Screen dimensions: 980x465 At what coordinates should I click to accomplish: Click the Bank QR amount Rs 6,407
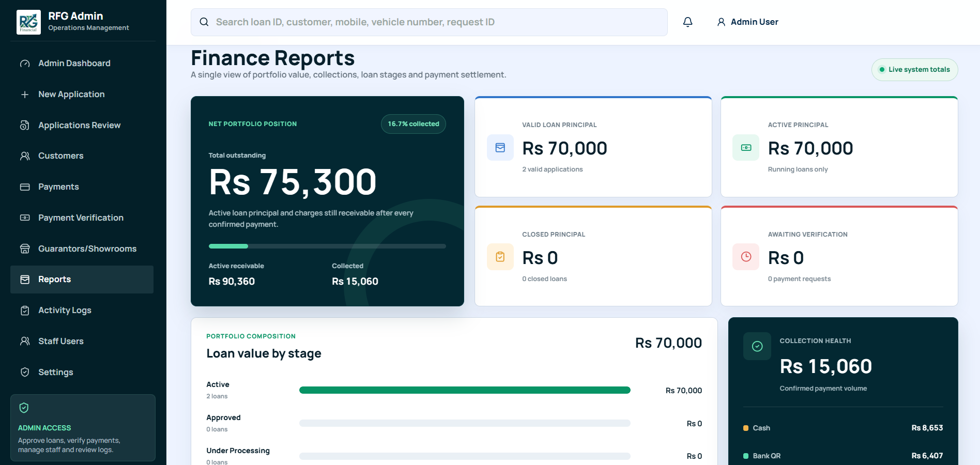(927, 456)
